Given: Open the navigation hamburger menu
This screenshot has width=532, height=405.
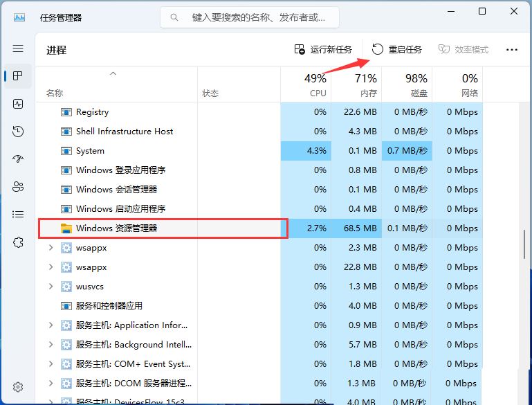Looking at the screenshot, I should [18, 48].
